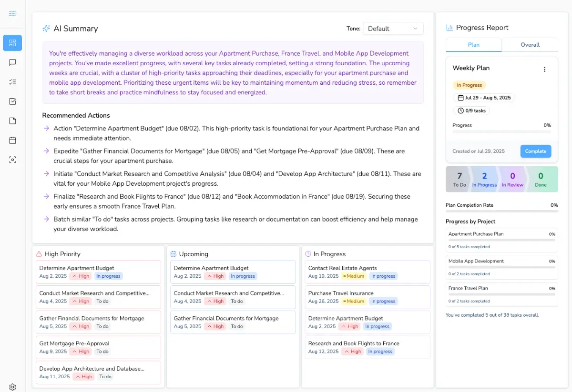The width and height of the screenshot is (572, 392).
Task: Click the checkbox icon in sidebar
Action: tap(12, 101)
